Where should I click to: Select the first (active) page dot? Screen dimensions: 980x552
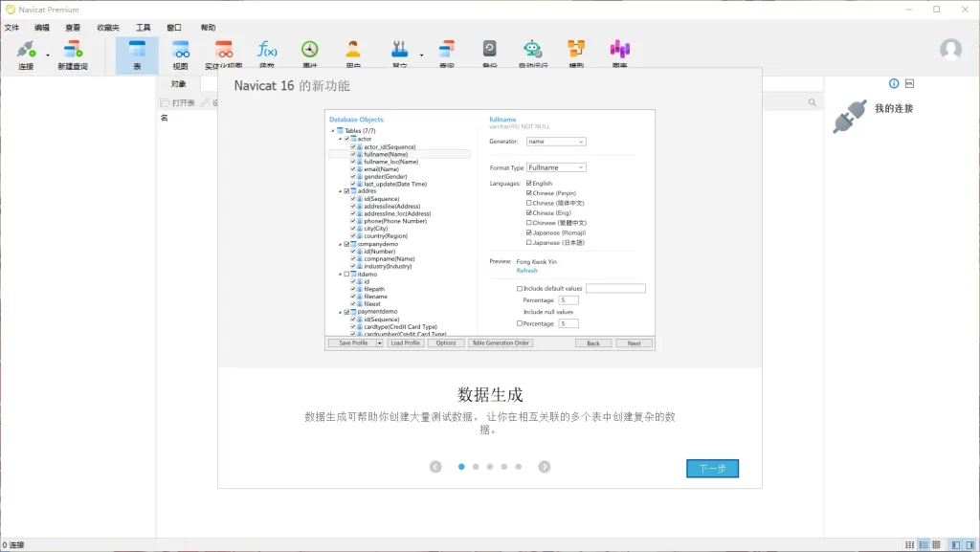click(461, 467)
